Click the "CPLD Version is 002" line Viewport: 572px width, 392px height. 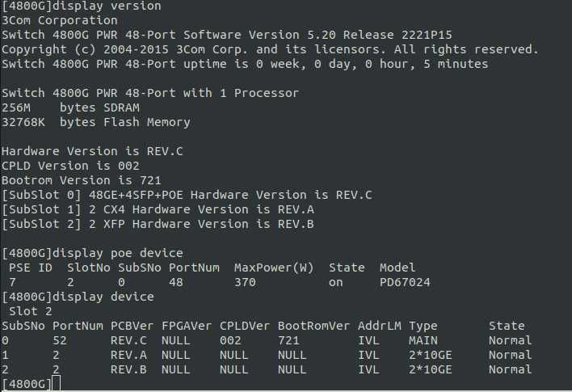pyautogui.click(x=74, y=166)
